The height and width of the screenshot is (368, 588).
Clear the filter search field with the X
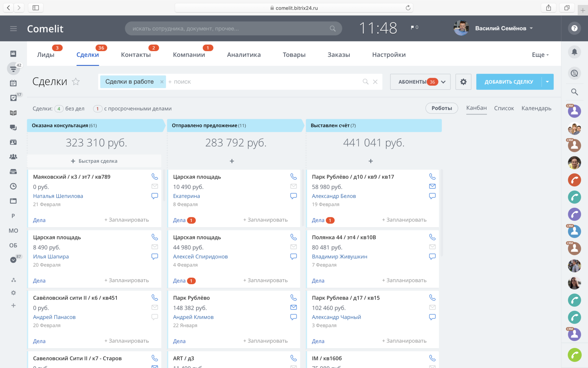point(375,82)
